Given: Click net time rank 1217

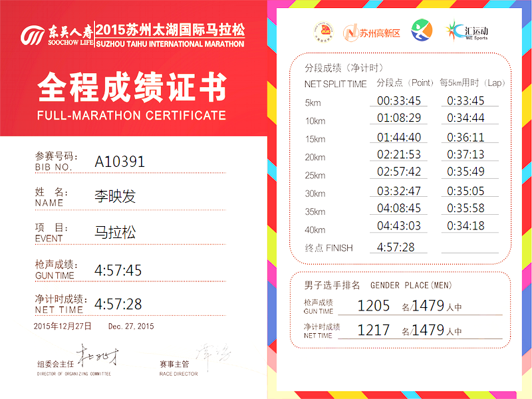Looking at the screenshot, I should [x=374, y=330].
